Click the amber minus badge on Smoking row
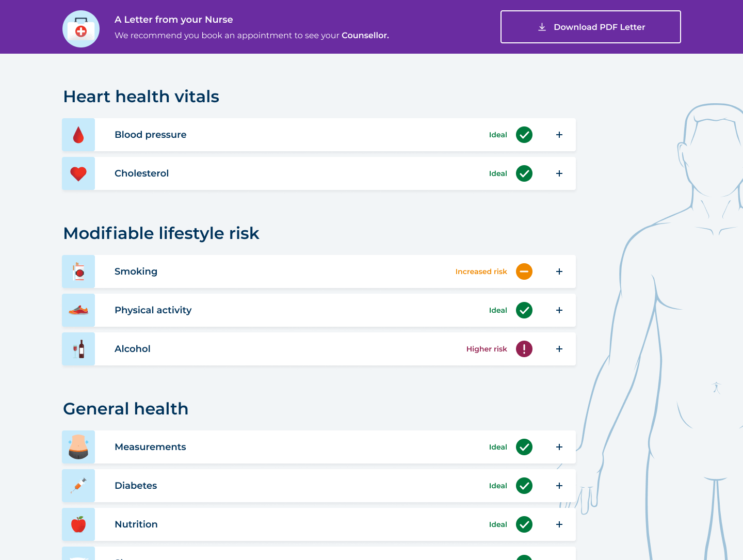 (x=524, y=271)
